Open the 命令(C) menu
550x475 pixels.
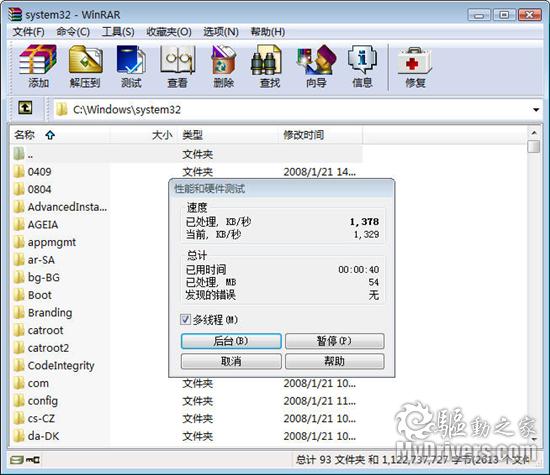[x=73, y=32]
